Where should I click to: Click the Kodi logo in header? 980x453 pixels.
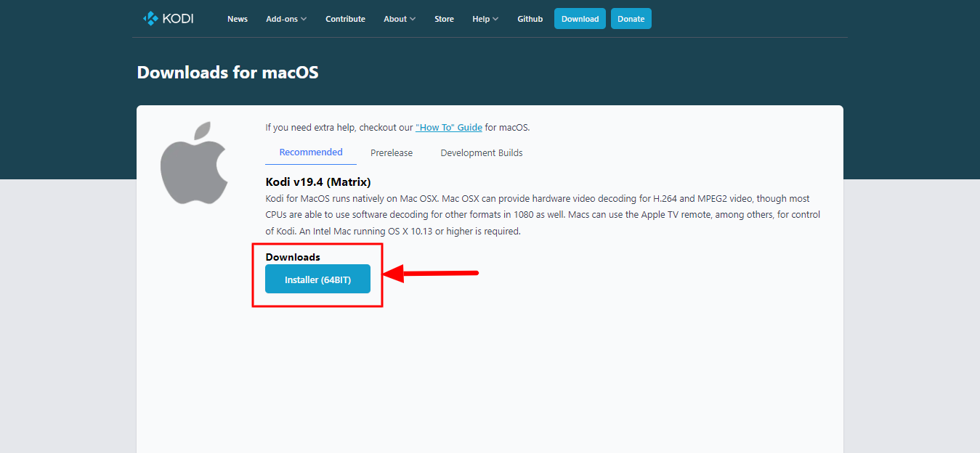click(x=168, y=19)
